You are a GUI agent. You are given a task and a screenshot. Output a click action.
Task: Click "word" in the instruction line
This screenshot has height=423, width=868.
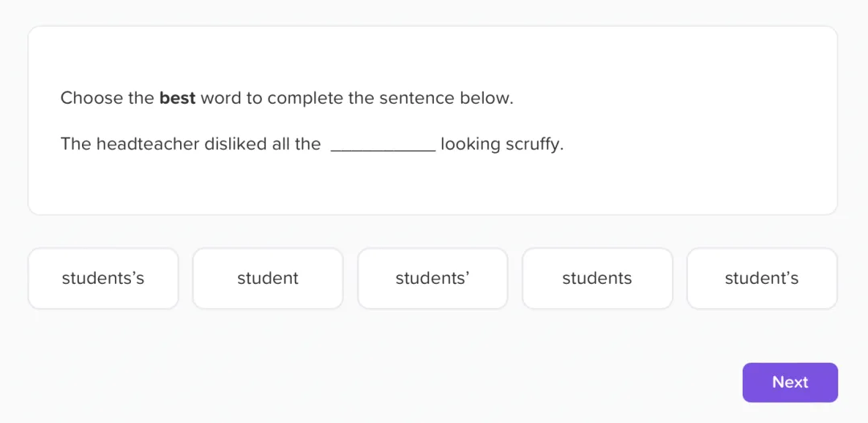coord(221,98)
